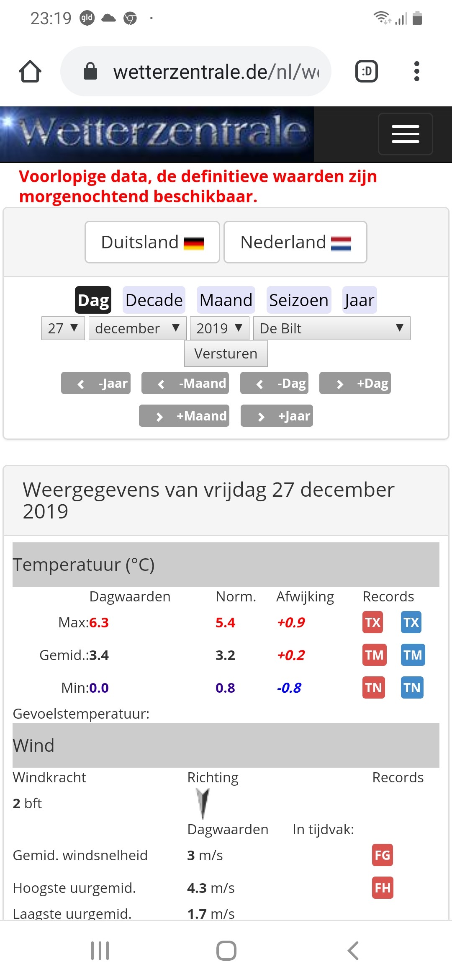
Task: Open the day dropdown showing 27
Action: pyautogui.click(x=63, y=328)
